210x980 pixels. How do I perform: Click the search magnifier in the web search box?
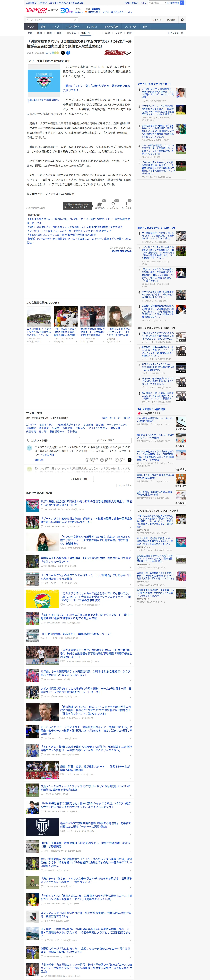pos(182,3)
